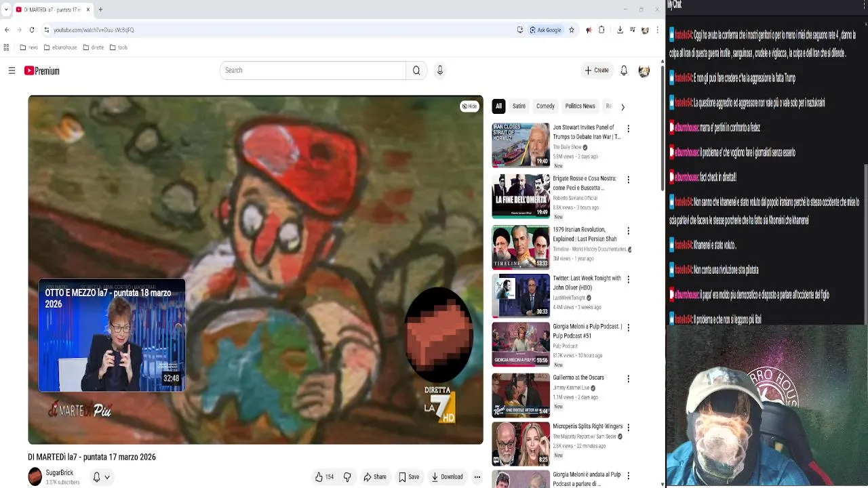Open the news bookmark folder

[28, 47]
